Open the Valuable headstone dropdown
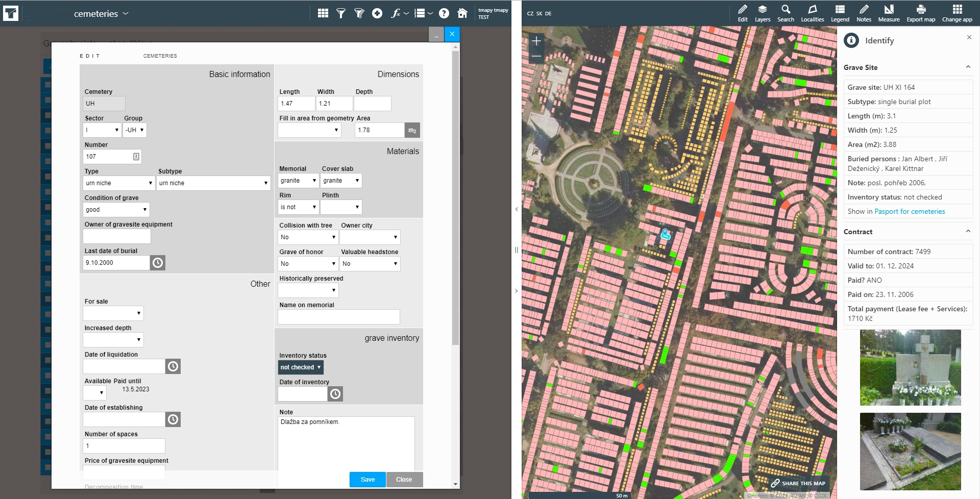 [370, 264]
